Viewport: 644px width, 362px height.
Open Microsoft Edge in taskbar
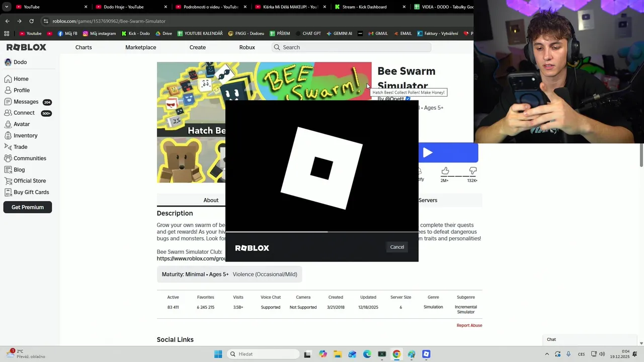[367, 354]
